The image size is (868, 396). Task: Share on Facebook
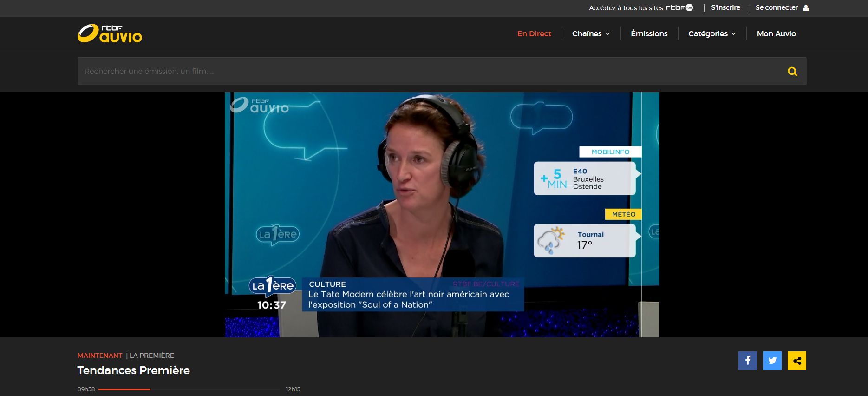(748, 361)
